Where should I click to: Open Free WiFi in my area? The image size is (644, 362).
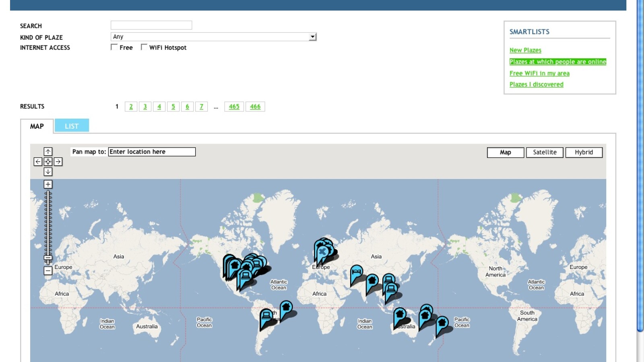pyautogui.click(x=539, y=73)
